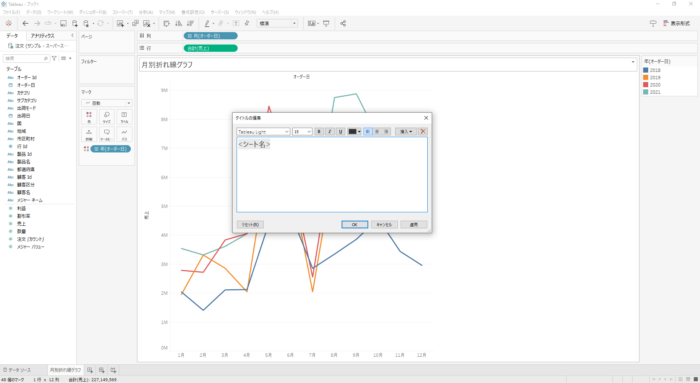Click the reset button in the dialog

250,225
